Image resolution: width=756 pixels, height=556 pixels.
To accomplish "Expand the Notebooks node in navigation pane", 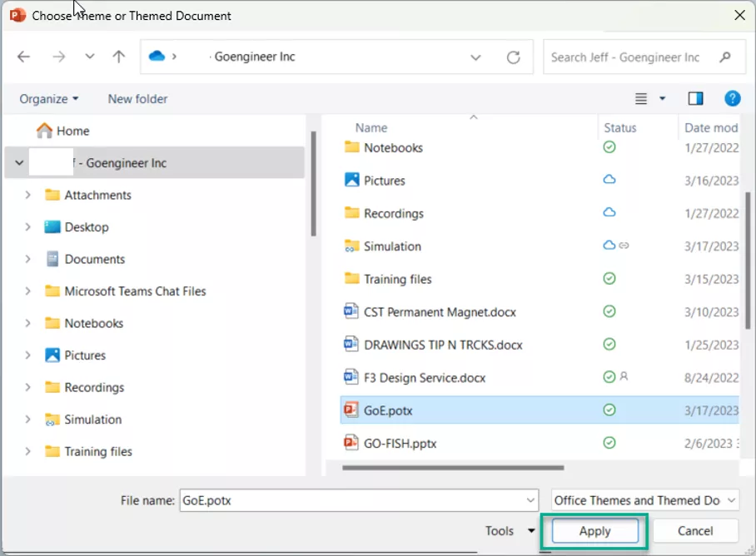I will [x=28, y=323].
